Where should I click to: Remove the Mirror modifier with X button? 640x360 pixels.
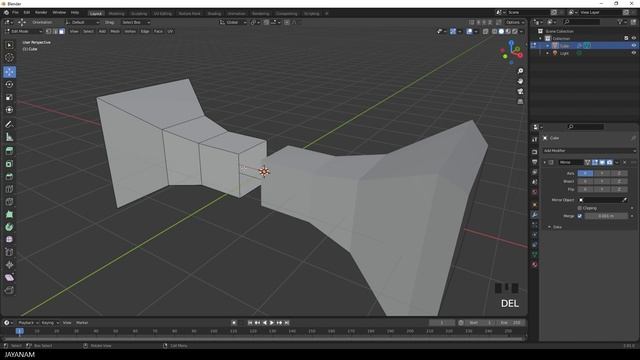pos(624,162)
